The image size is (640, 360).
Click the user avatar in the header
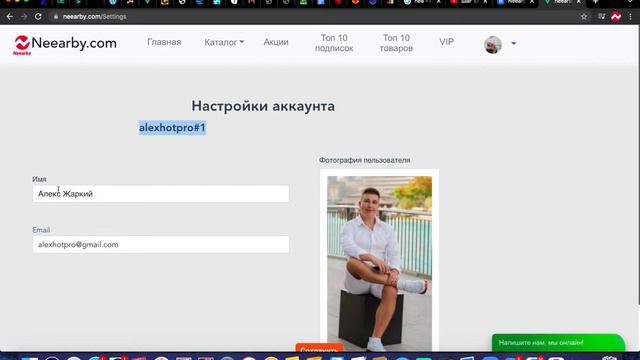493,44
